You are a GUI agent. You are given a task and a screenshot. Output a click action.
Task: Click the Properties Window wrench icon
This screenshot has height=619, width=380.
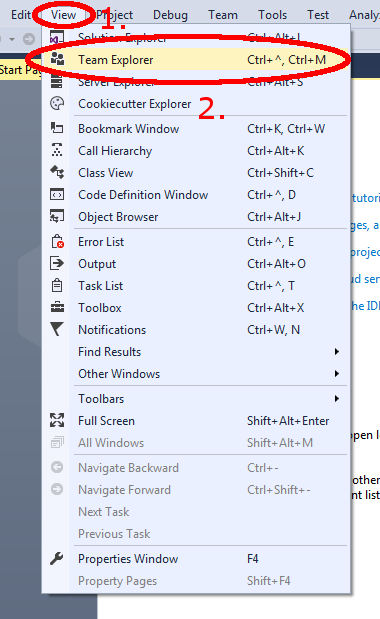pos(57,559)
